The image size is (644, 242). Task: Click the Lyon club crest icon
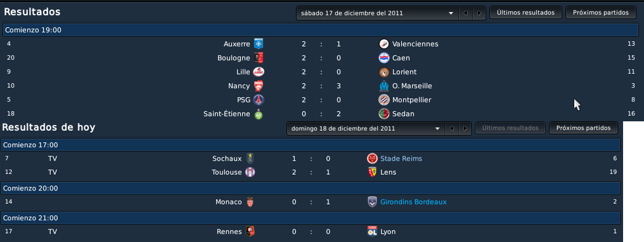pyautogui.click(x=372, y=232)
